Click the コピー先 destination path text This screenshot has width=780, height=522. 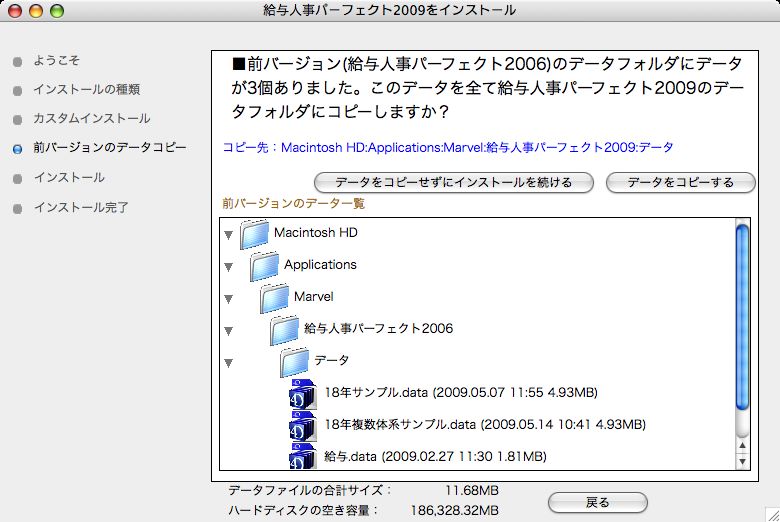coord(448,147)
